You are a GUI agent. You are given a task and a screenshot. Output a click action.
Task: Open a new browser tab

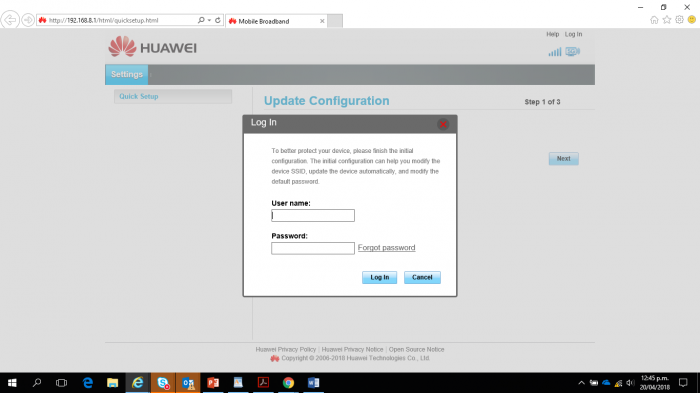[335, 21]
